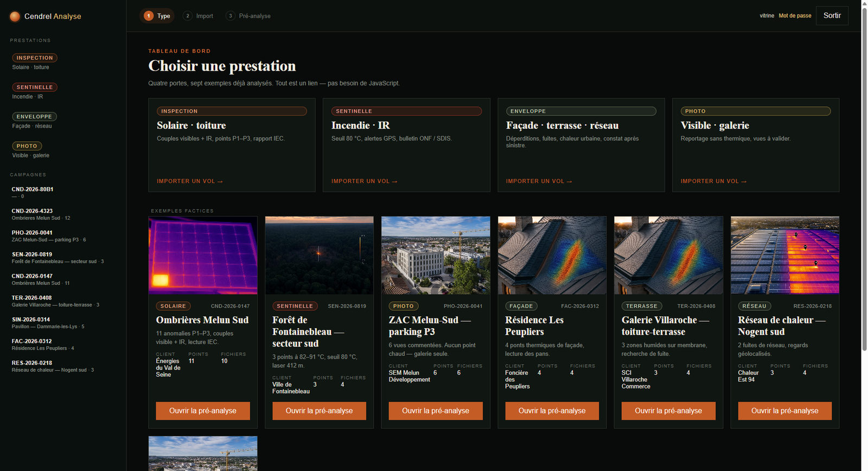Open thermal solar panel thumbnail Ombrières Melun Sud
868x471 pixels.
click(x=203, y=256)
